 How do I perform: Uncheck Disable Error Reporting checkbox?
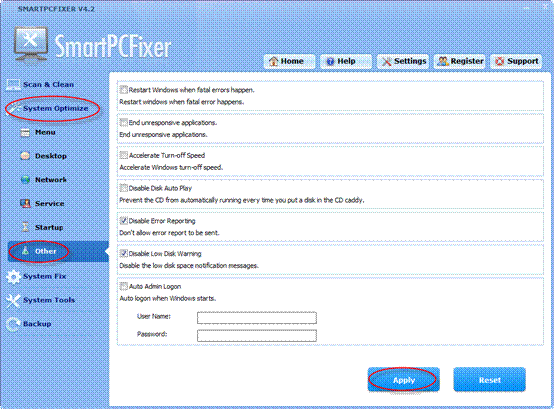(x=123, y=221)
